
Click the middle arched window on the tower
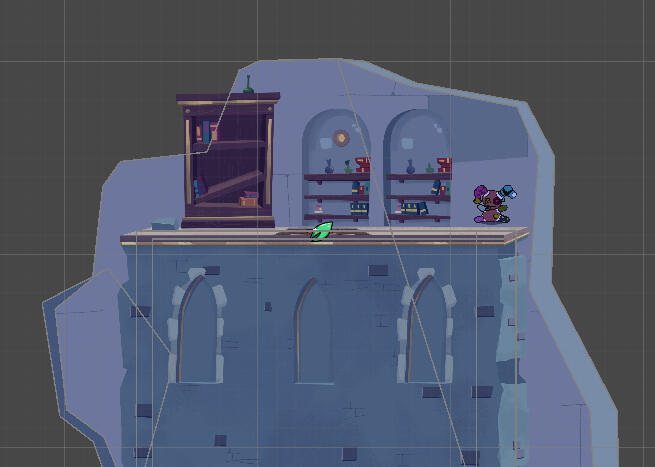click(312, 332)
